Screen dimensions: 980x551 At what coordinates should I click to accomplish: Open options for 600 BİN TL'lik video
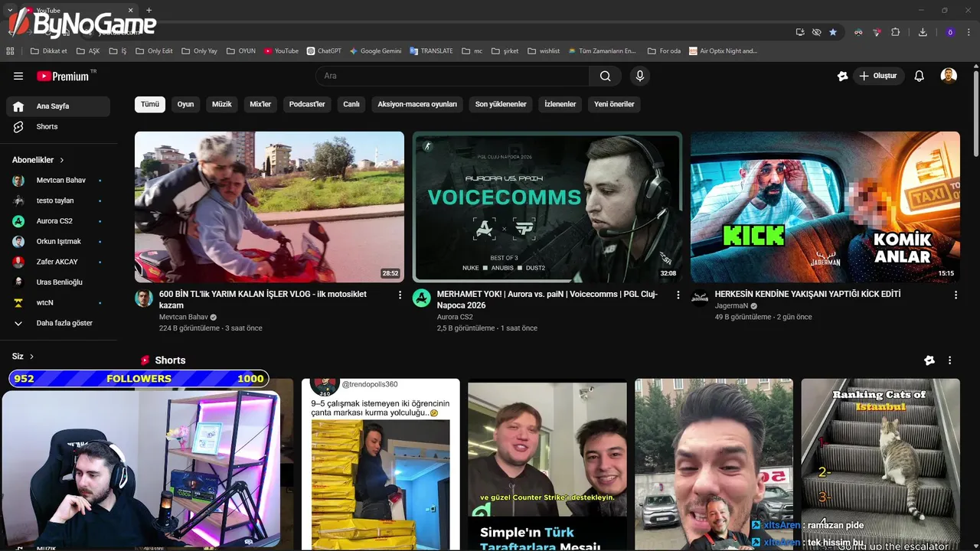[x=400, y=295]
